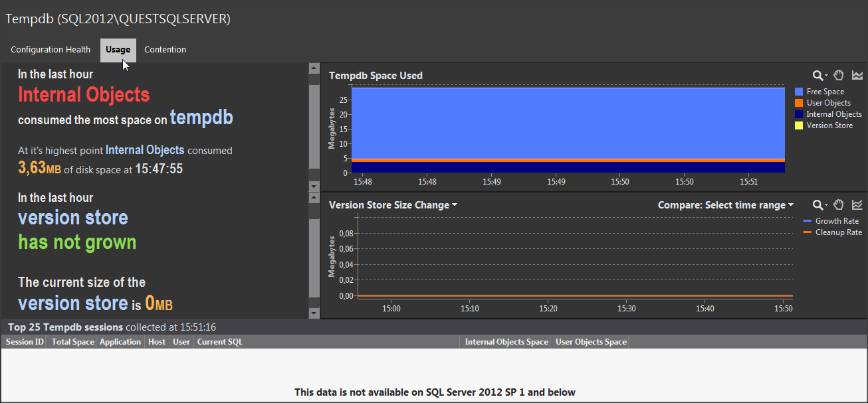Select pan hand tool in Tempdb Space Used chart
Image resolution: width=868 pixels, height=403 pixels.
point(839,76)
